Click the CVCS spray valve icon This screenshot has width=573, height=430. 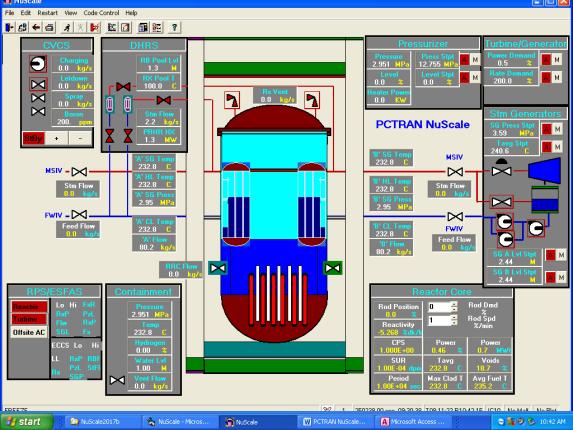38,98
